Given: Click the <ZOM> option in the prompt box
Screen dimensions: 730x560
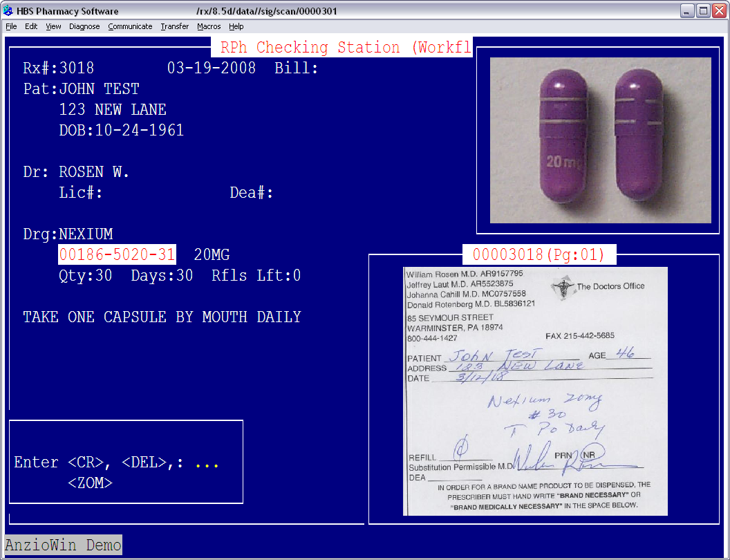Looking at the screenshot, I should [91, 483].
